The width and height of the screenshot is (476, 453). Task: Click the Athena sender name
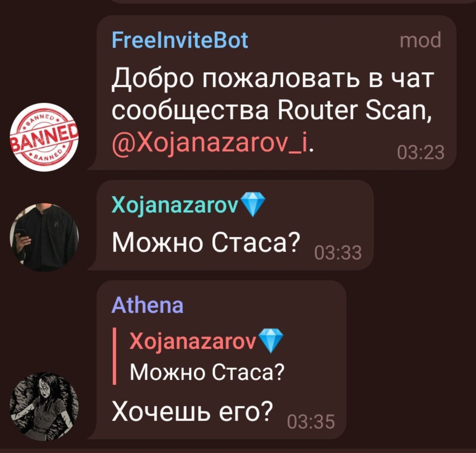tap(148, 305)
